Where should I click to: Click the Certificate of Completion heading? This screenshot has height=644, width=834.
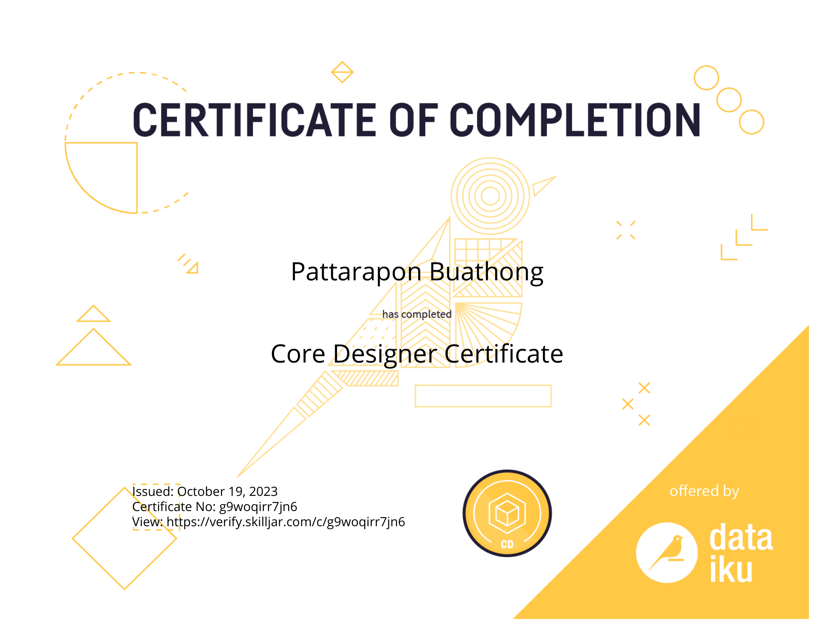coord(417,120)
